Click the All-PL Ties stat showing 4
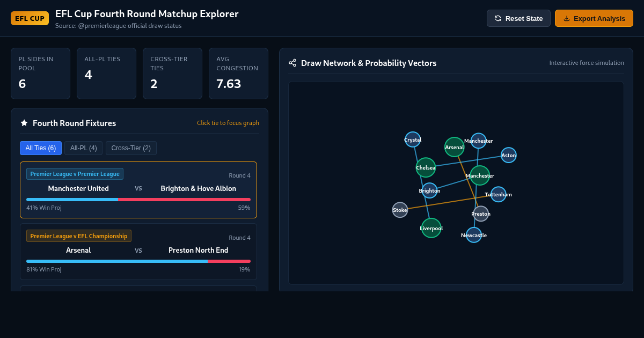Image resolution: width=644 pixels, height=338 pixels. coord(106,74)
